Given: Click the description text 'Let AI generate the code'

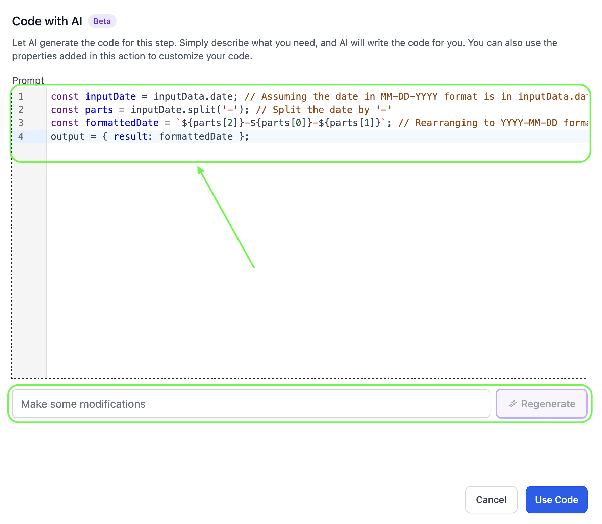Looking at the screenshot, I should tap(284, 49).
